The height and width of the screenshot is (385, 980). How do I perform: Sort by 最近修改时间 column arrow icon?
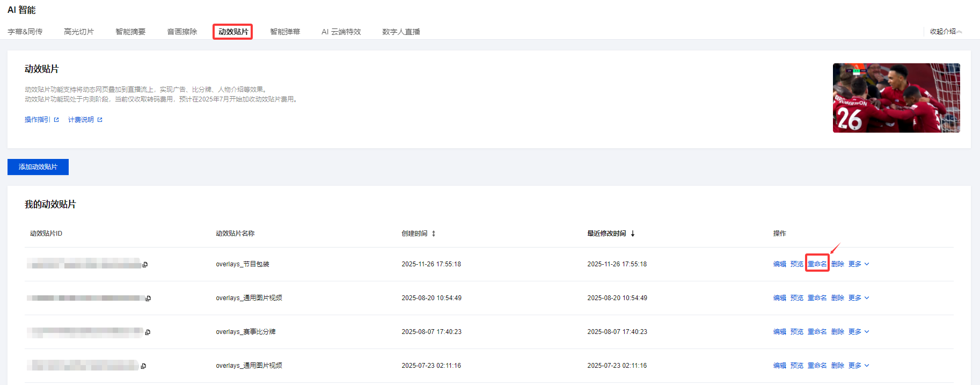(x=633, y=234)
